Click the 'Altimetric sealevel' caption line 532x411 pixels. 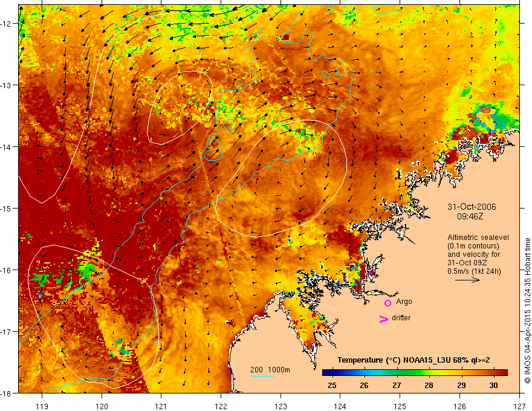[478, 238]
